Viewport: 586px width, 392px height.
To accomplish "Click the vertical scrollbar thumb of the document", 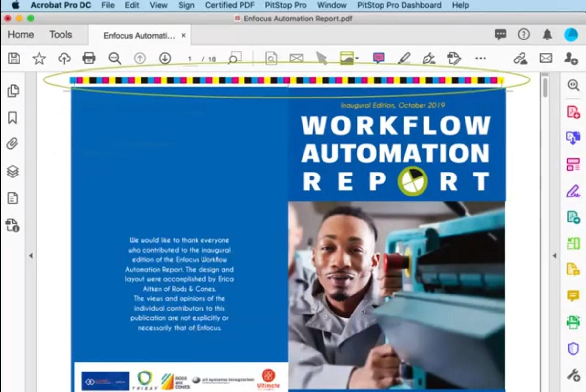I will pyautogui.click(x=545, y=87).
